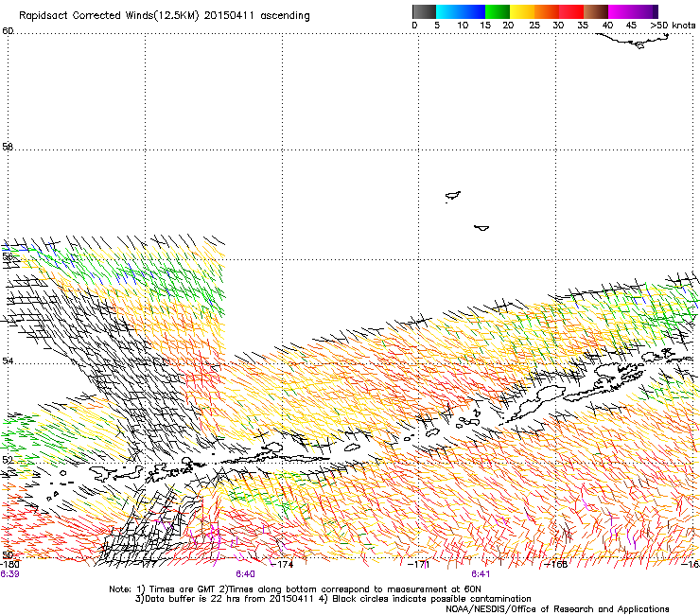Screen dimensions: 700x615
Task: Click the longitude label -180
Action: pyautogui.click(x=9, y=564)
